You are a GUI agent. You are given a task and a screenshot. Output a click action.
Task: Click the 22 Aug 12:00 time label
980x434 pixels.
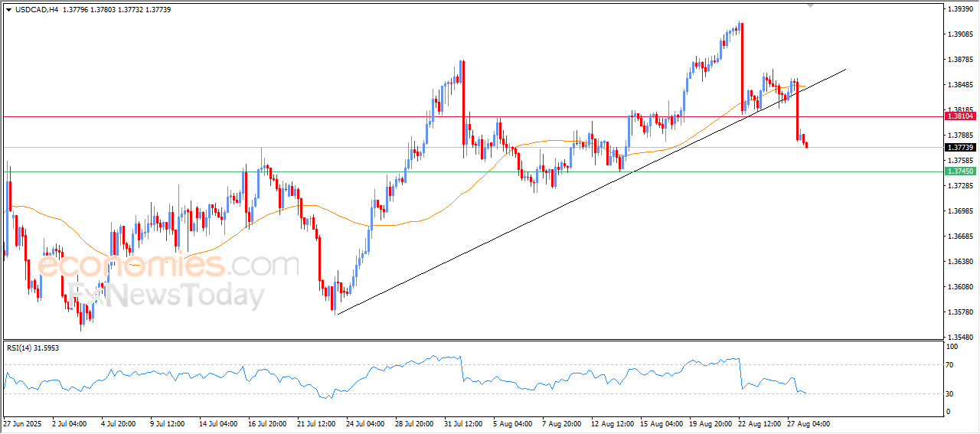click(x=759, y=423)
